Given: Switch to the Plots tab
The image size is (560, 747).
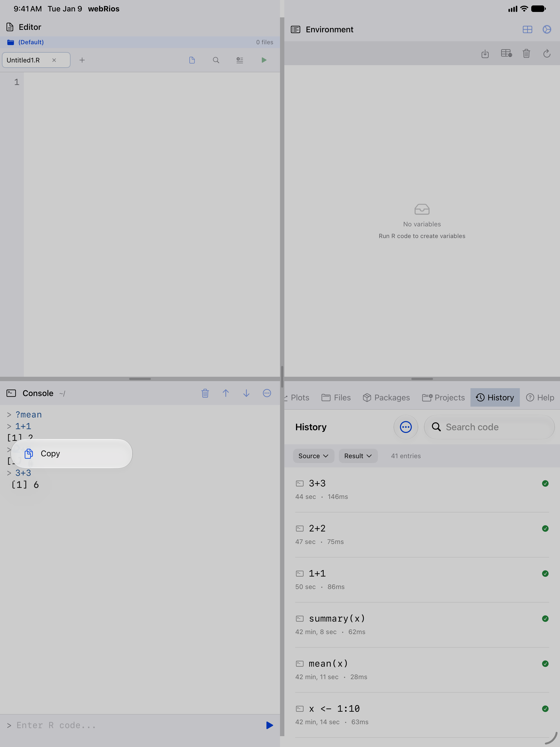Looking at the screenshot, I should point(297,397).
